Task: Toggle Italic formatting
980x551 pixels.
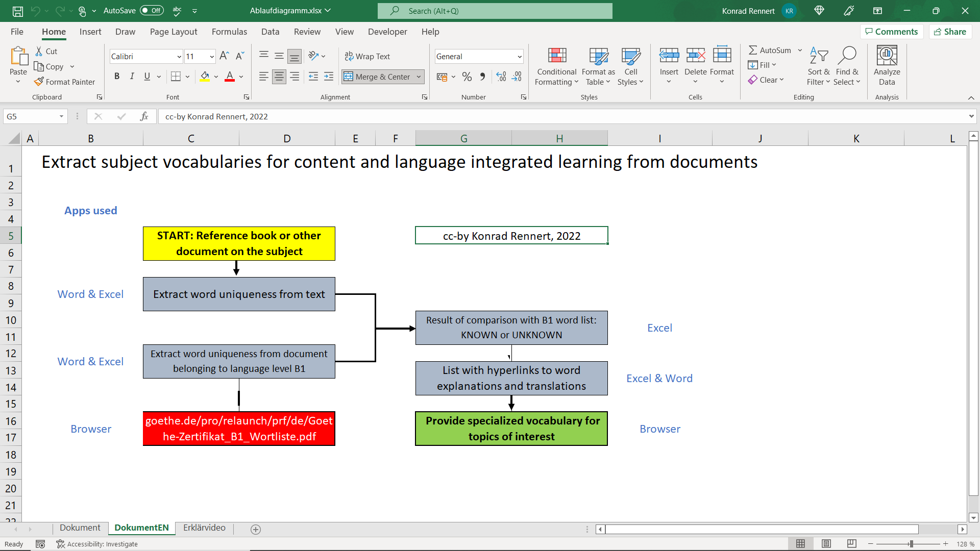Action: coord(132,77)
